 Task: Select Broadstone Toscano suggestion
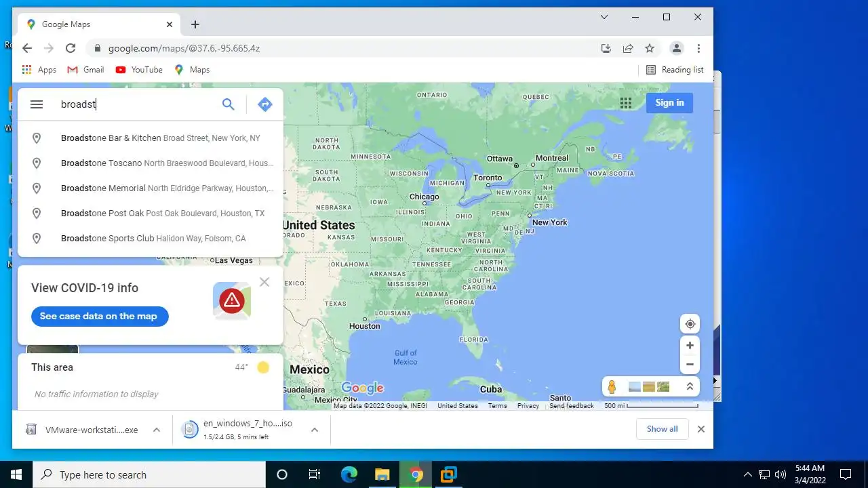(x=151, y=163)
